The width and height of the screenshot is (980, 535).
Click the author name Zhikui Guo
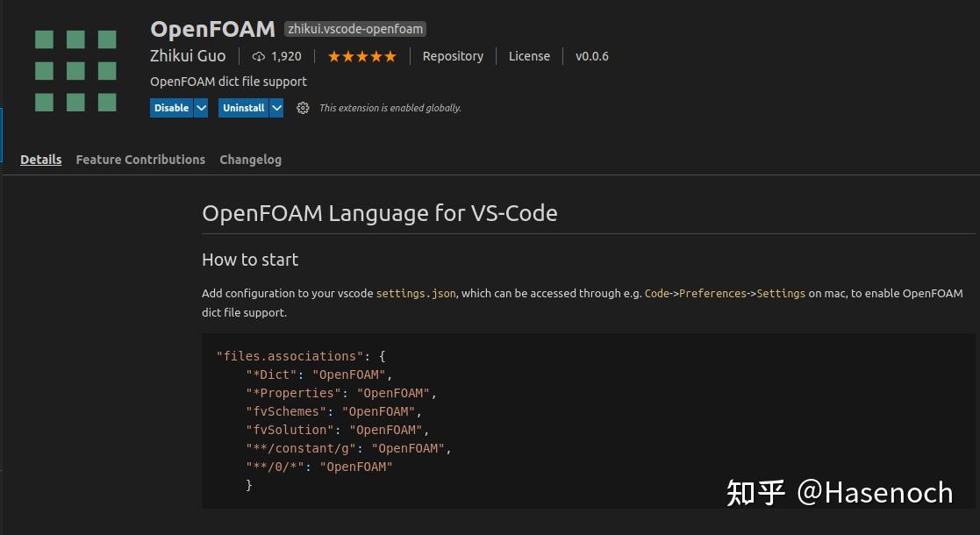tap(188, 56)
